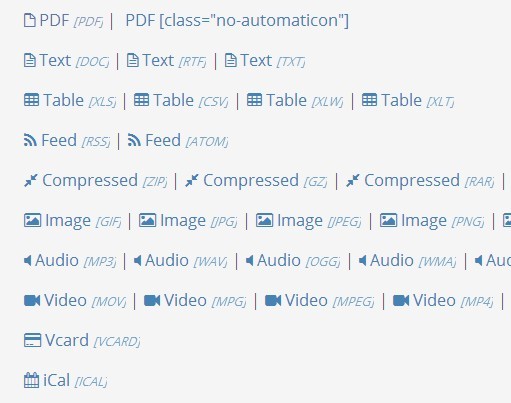Click the document icon before Text DOC
This screenshot has height=403, width=511.
click(30, 61)
